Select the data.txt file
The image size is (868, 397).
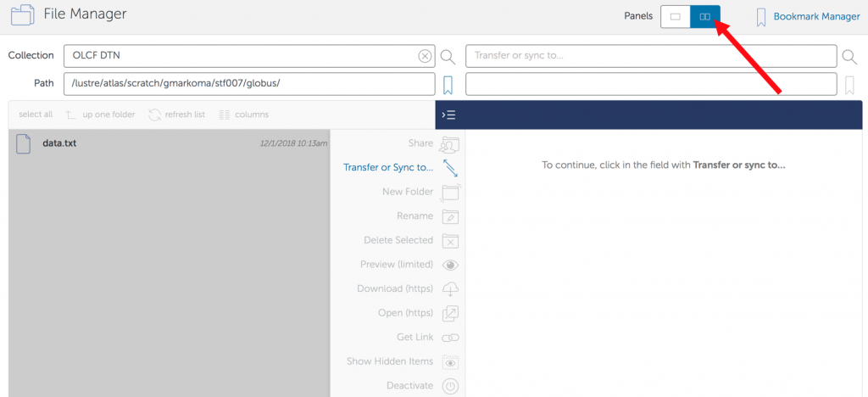click(x=59, y=143)
